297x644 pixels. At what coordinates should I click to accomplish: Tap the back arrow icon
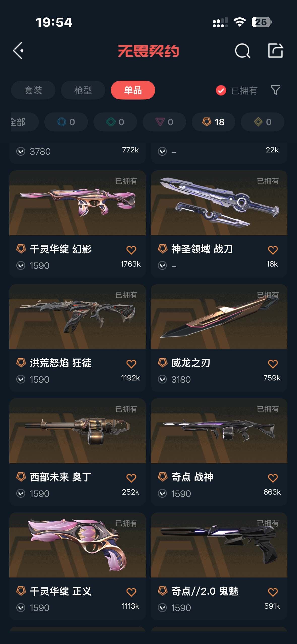click(18, 51)
